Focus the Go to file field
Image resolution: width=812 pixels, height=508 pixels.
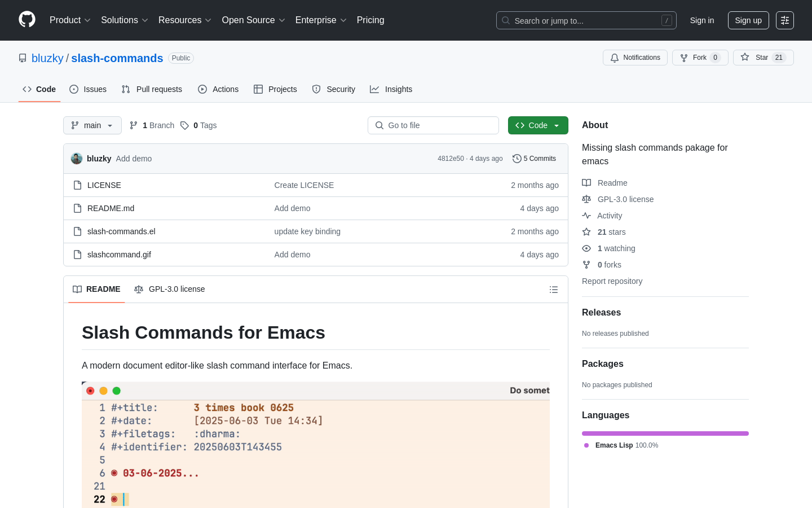(x=433, y=125)
